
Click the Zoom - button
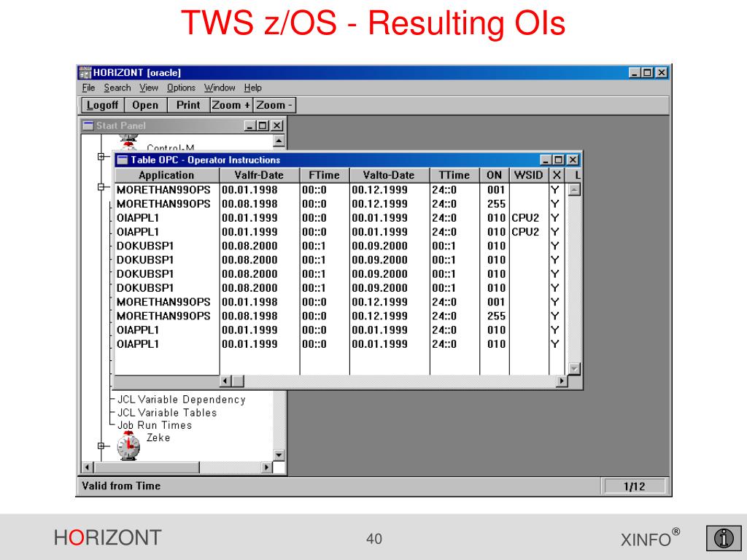point(274,105)
